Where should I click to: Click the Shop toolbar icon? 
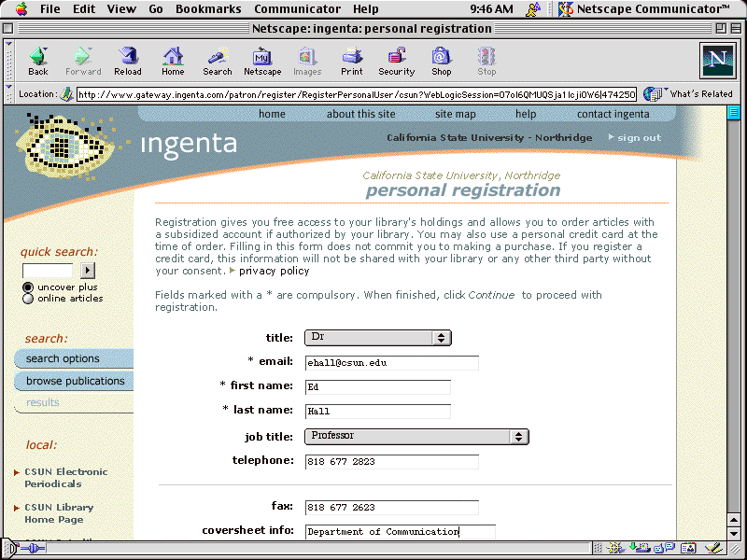pyautogui.click(x=441, y=62)
